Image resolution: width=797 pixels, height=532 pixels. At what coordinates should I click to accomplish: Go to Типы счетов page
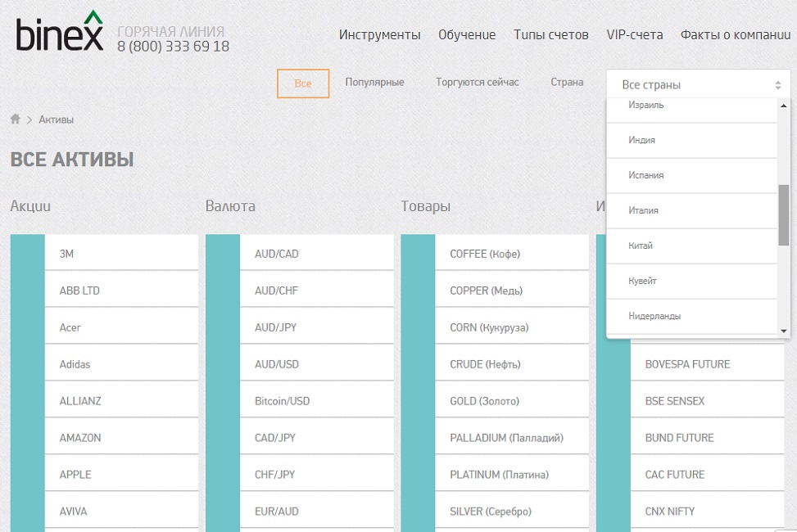[551, 34]
